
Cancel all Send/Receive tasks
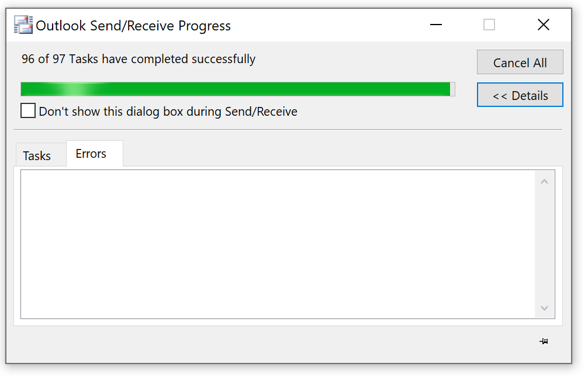tap(520, 63)
